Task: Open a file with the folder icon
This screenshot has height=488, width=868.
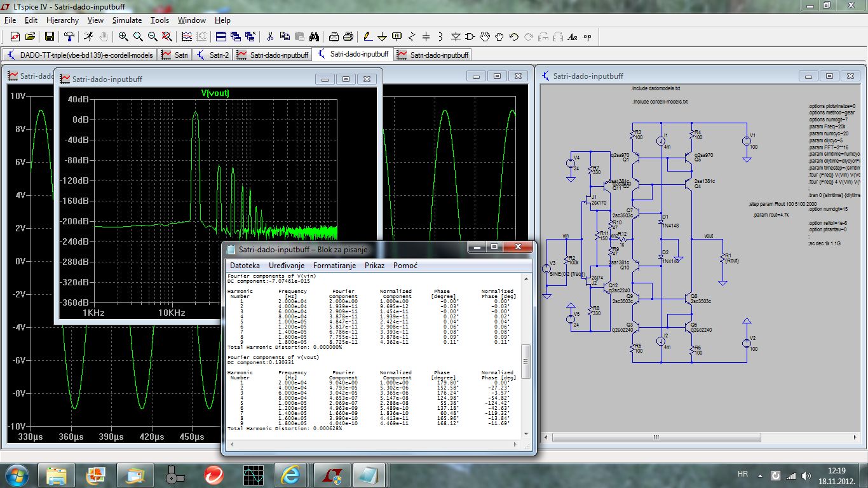Action: click(30, 36)
